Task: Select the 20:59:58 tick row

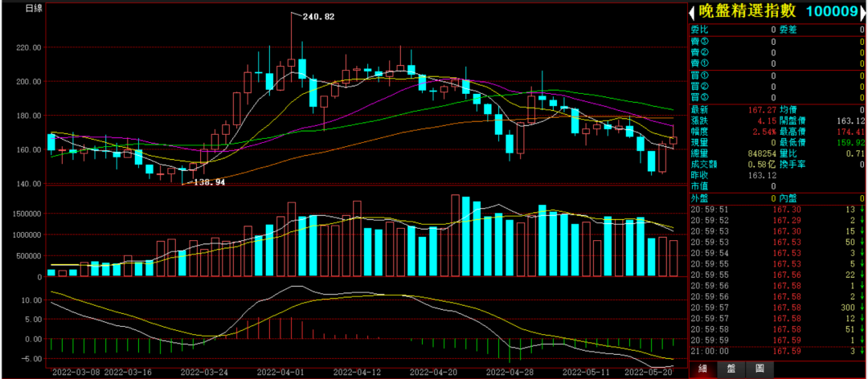Action: coord(777,329)
